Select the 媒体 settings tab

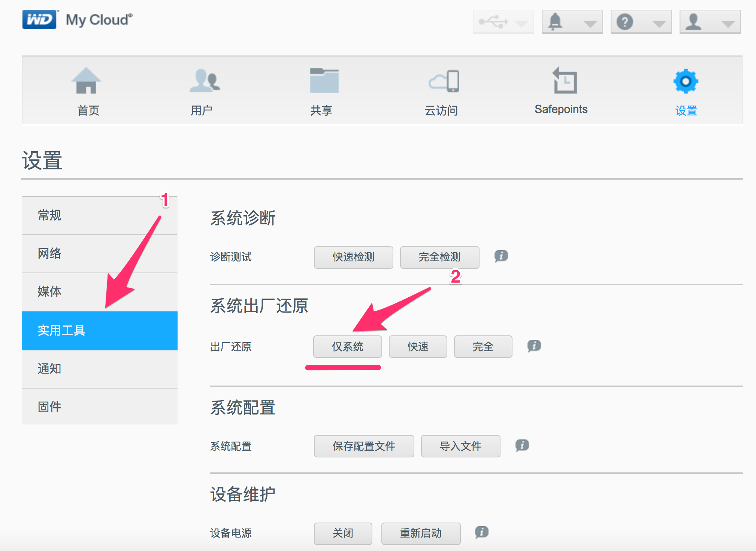pyautogui.click(x=99, y=292)
